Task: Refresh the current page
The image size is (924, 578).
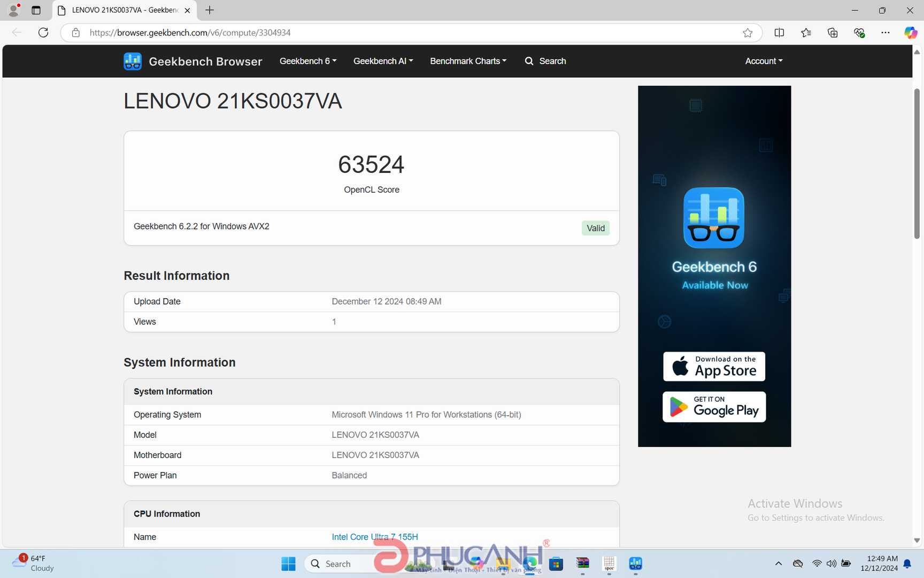Action: 43,33
